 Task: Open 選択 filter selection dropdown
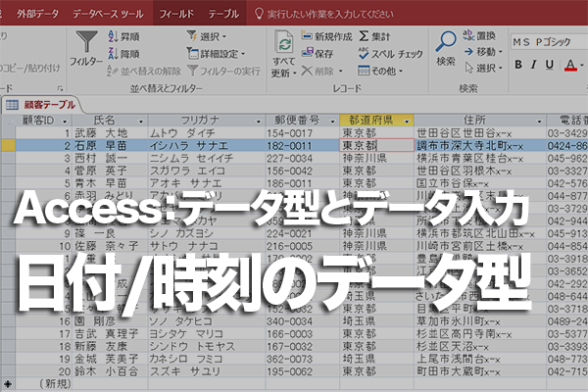click(x=207, y=36)
